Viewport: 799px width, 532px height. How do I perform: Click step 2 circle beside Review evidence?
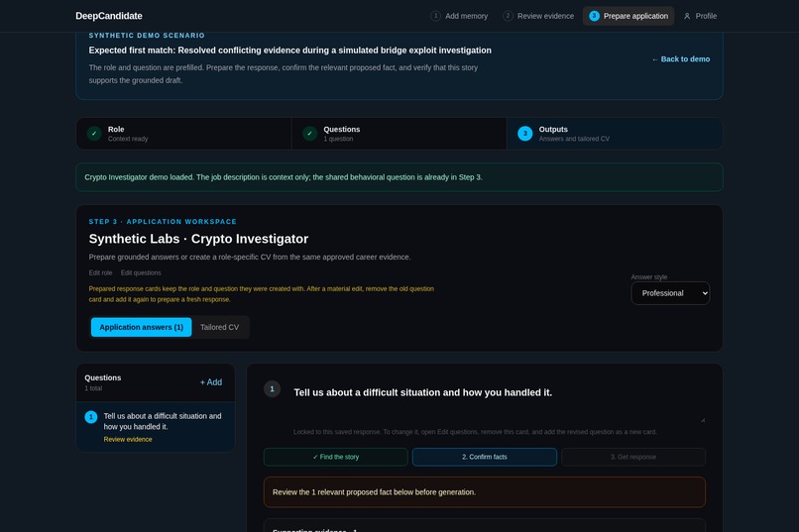coord(508,16)
